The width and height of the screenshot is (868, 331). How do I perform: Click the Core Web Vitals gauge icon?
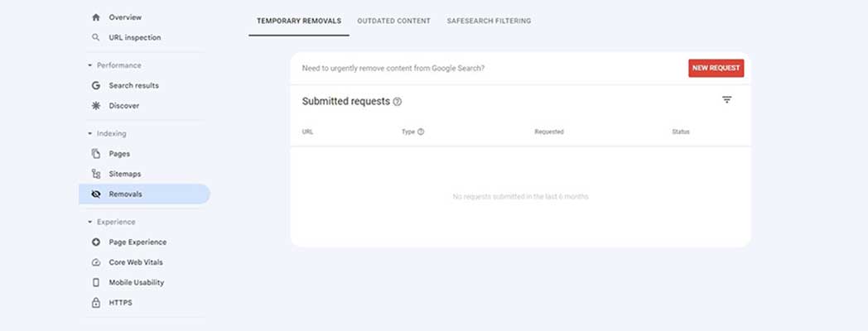(96, 262)
